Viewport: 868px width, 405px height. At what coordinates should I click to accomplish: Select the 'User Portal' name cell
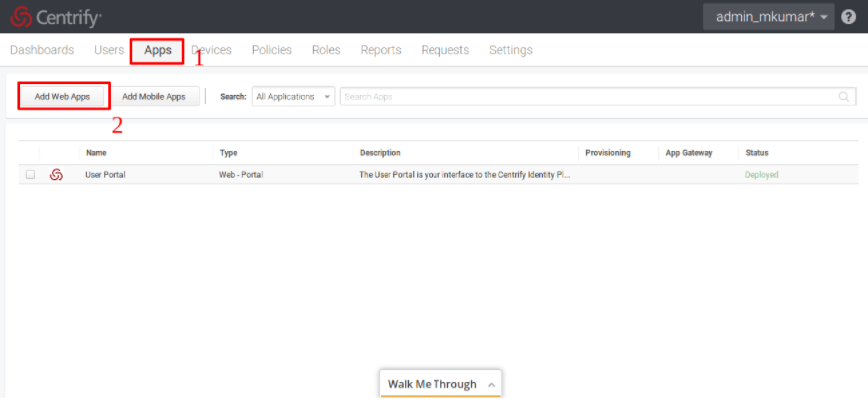pos(105,175)
